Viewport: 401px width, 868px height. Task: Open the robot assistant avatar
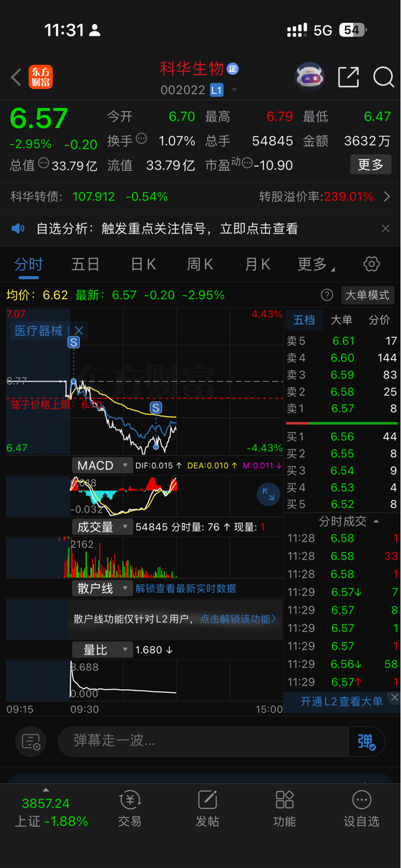pos(309,77)
